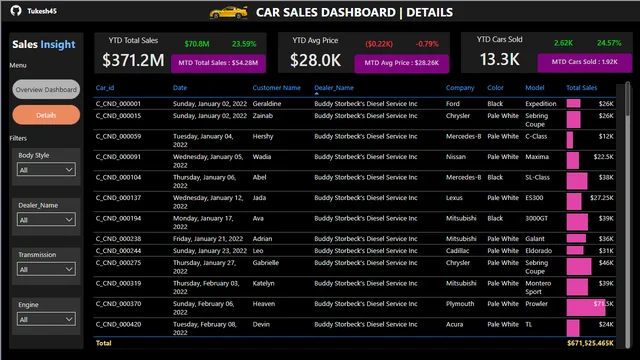The height and width of the screenshot is (360, 640).
Task: Click the MTD Avg Price purple badge
Action: pos(402,63)
